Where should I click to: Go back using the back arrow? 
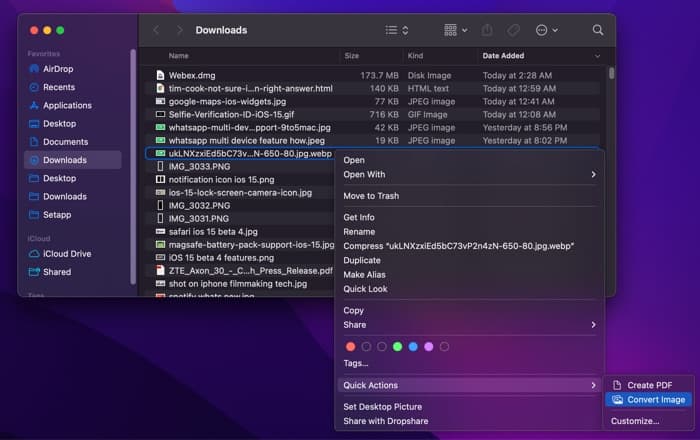pyautogui.click(x=156, y=30)
